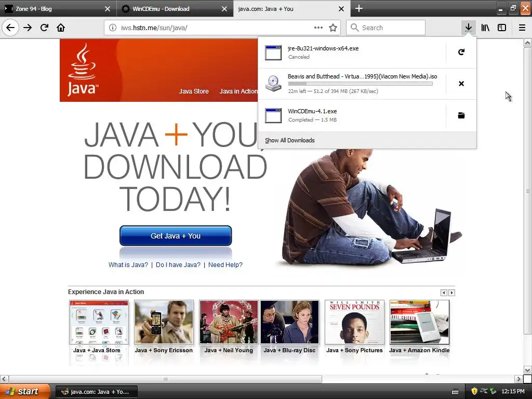Screen dimensions: 532x399
Task: Click the Java coffee cup logo
Action: [83, 70]
